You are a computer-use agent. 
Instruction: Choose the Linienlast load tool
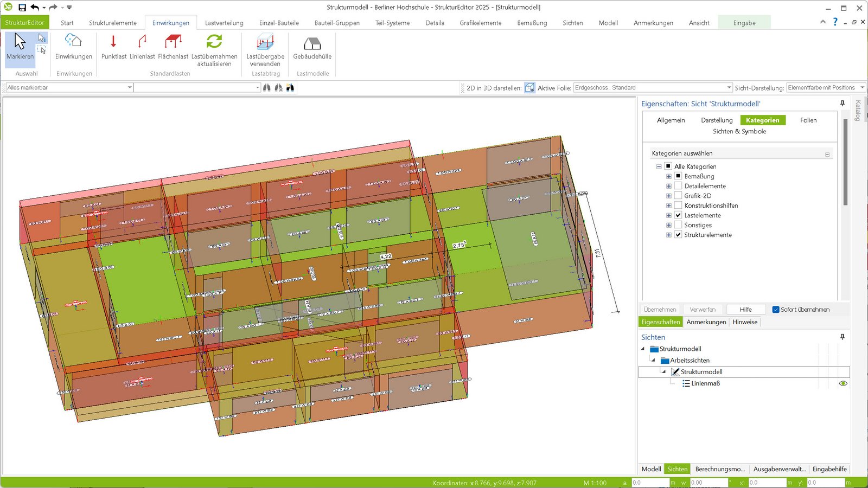pyautogui.click(x=142, y=47)
